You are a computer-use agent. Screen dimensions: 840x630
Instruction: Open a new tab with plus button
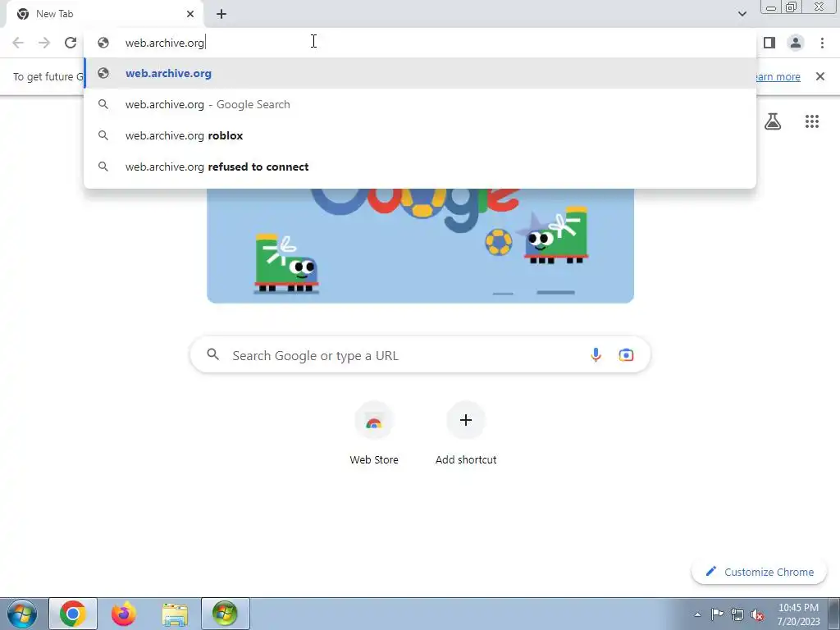(221, 14)
